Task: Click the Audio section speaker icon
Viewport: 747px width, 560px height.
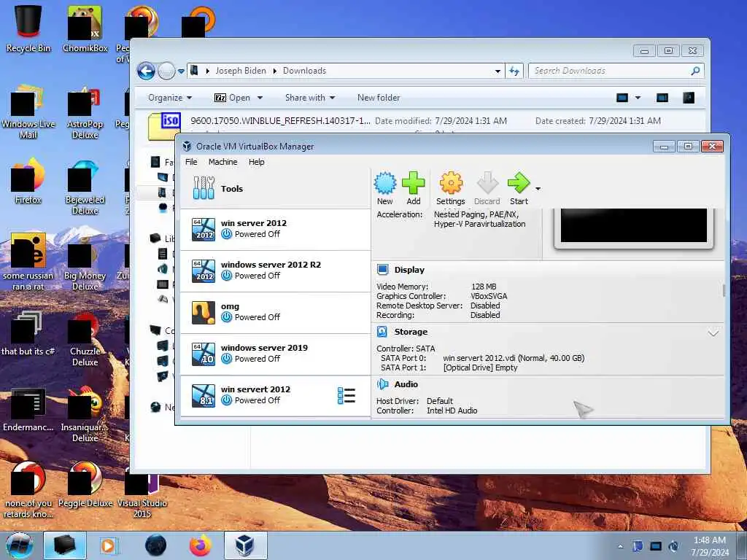Action: (382, 384)
